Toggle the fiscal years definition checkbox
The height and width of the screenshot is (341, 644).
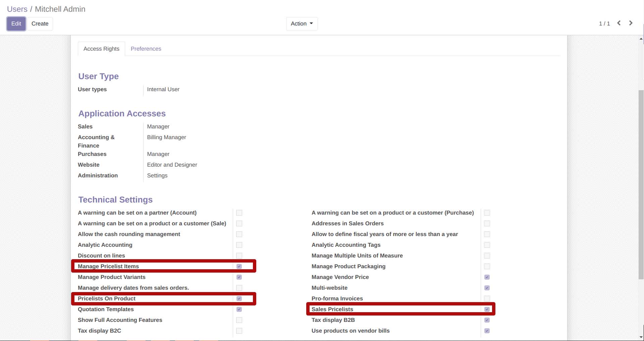(487, 234)
